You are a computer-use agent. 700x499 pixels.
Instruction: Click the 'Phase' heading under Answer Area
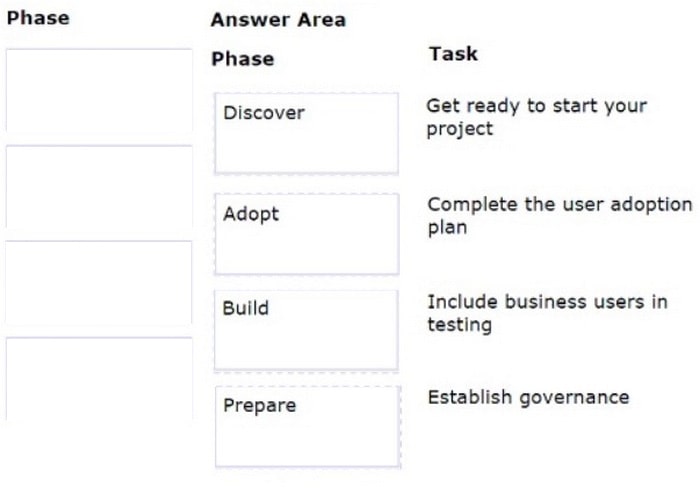pyautogui.click(x=243, y=59)
